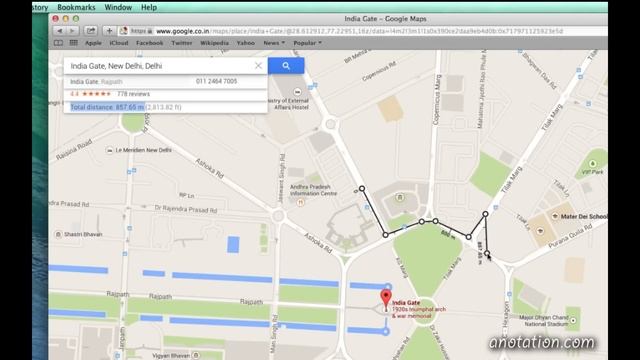Open the Wikipedia bookmark
640x360 pixels.
(x=214, y=43)
